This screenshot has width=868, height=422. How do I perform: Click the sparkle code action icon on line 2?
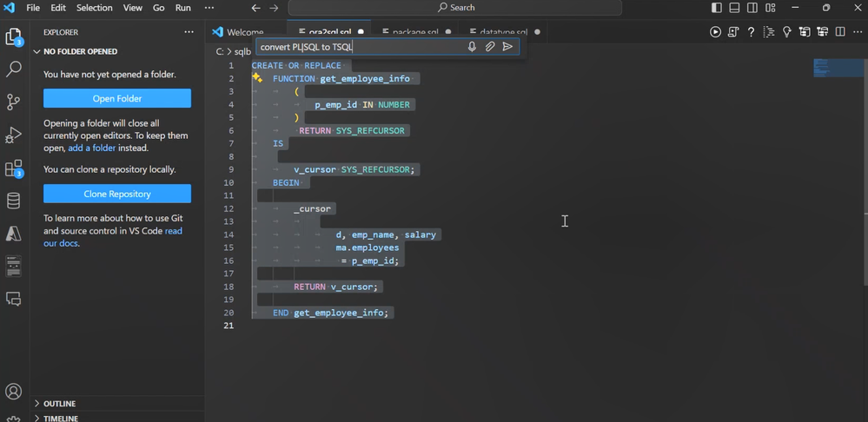257,78
